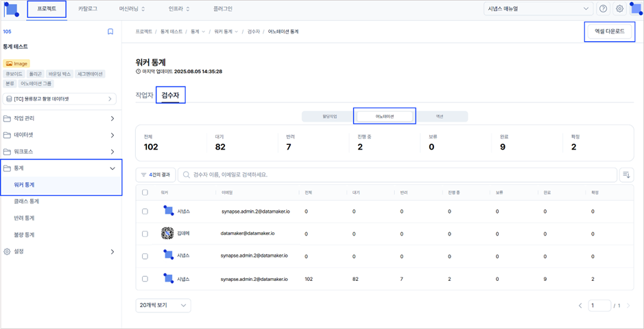The height and width of the screenshot is (329, 644).
Task: Click the 데이터셋 folder icon in sidebar
Action: [x=7, y=135]
